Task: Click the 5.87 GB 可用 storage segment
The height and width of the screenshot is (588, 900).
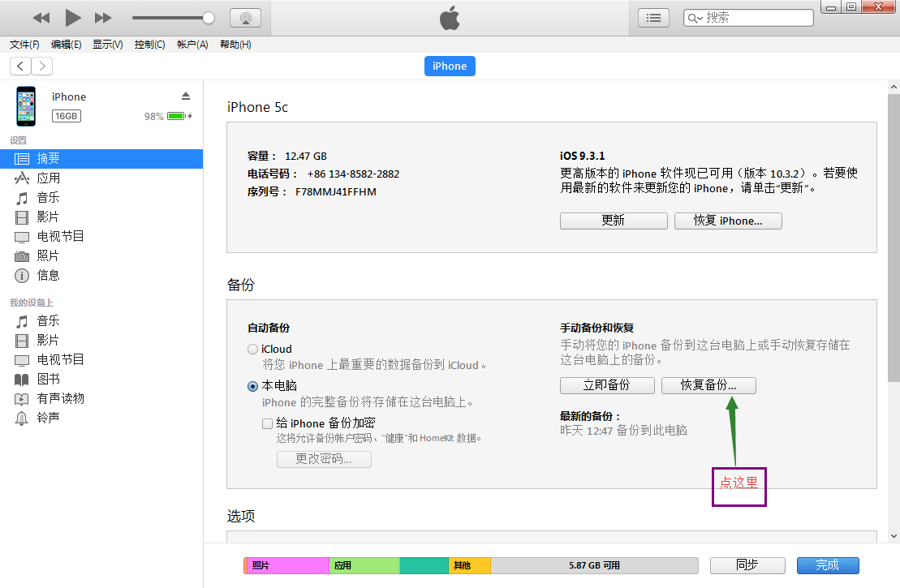Action: pyautogui.click(x=595, y=565)
